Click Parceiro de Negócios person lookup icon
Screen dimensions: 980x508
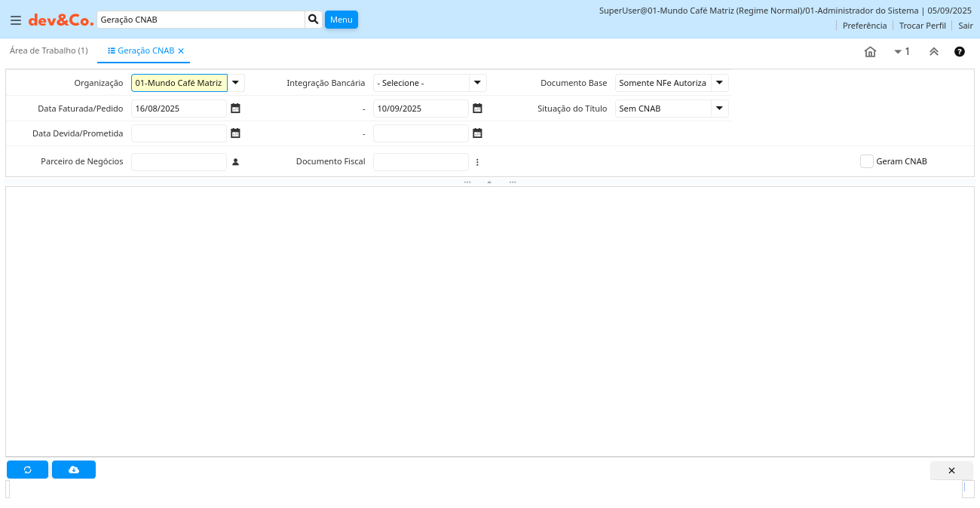(235, 162)
